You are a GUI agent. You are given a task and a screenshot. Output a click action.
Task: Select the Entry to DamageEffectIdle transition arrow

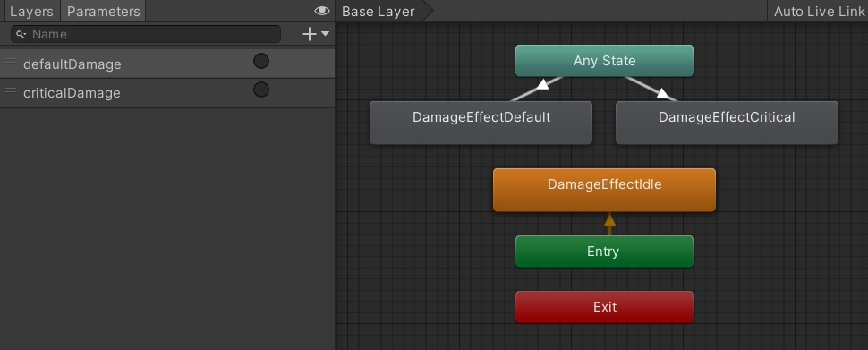pyautogui.click(x=609, y=220)
